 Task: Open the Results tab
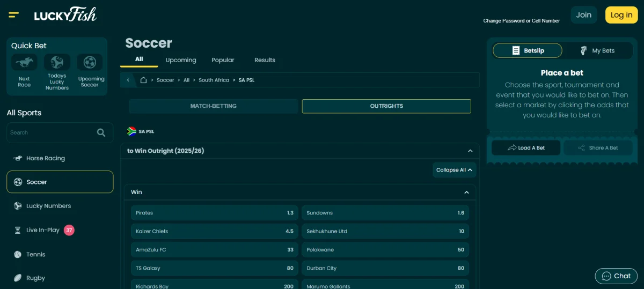tap(265, 60)
